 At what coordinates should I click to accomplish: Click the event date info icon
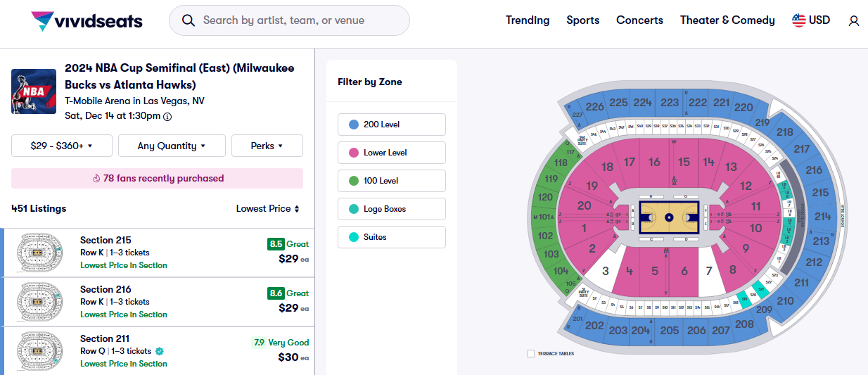pyautogui.click(x=167, y=116)
